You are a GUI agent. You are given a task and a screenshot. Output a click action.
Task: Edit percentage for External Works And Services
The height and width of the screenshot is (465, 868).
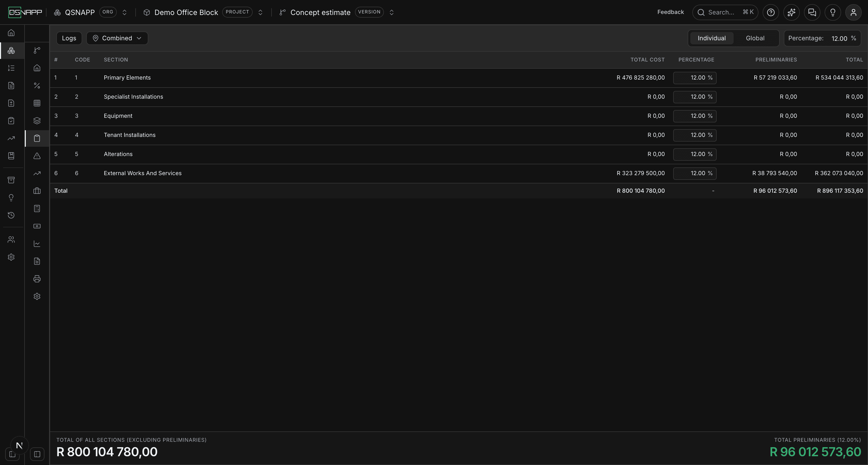(x=694, y=173)
